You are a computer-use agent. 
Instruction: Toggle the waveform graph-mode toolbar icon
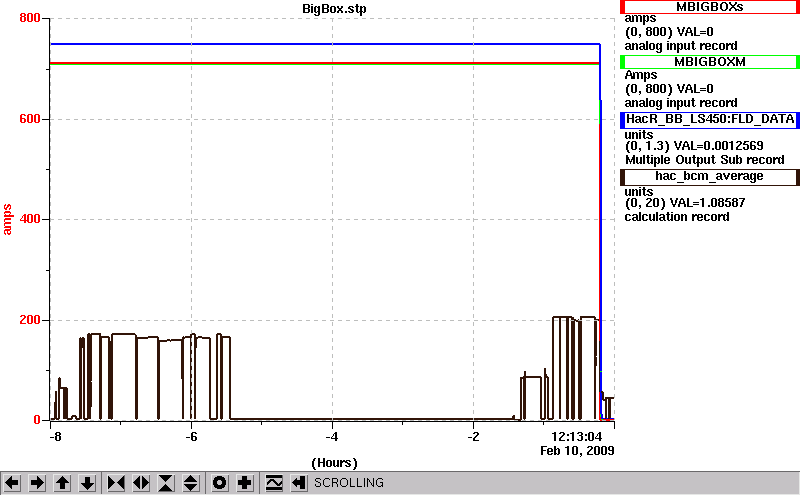click(x=274, y=483)
